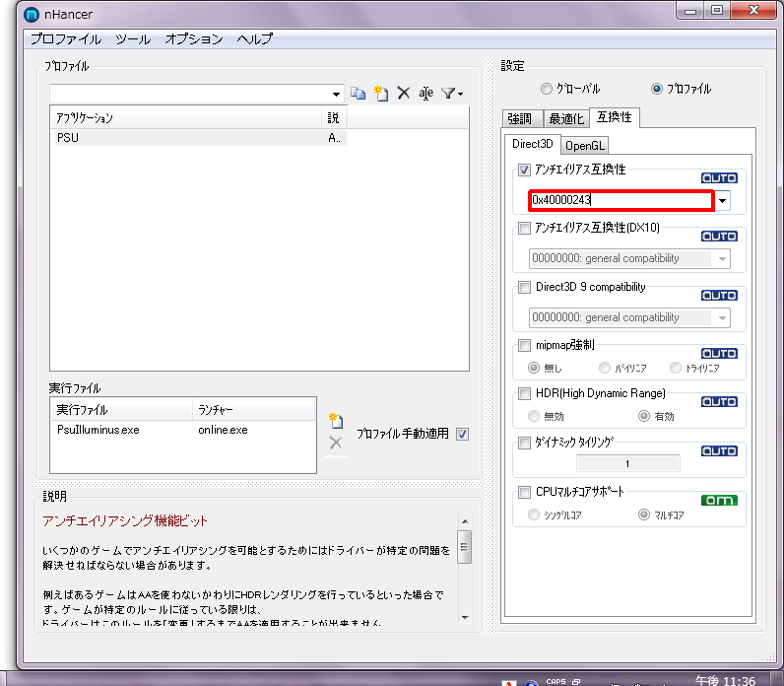The height and width of the screenshot is (686, 784).
Task: Click the copy profile icon
Action: click(358, 93)
